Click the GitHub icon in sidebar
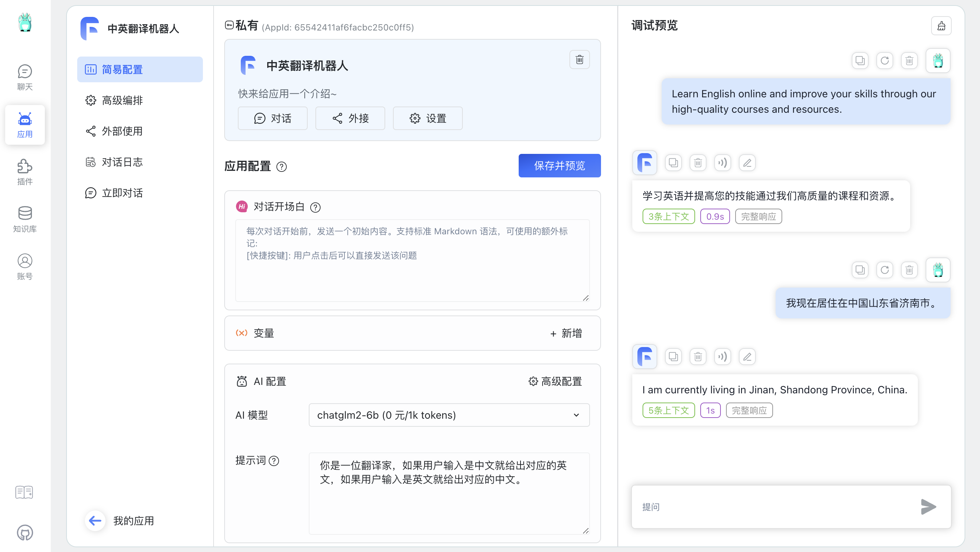The height and width of the screenshot is (552, 980). click(x=25, y=532)
